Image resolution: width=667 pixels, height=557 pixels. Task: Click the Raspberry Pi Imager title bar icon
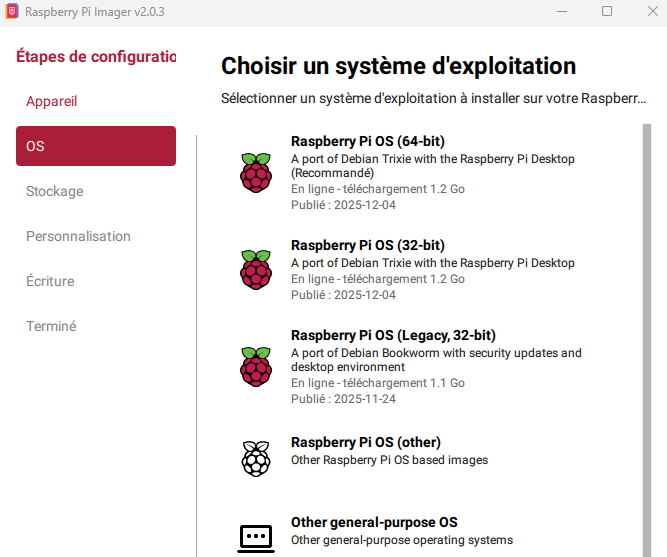tap(13, 11)
